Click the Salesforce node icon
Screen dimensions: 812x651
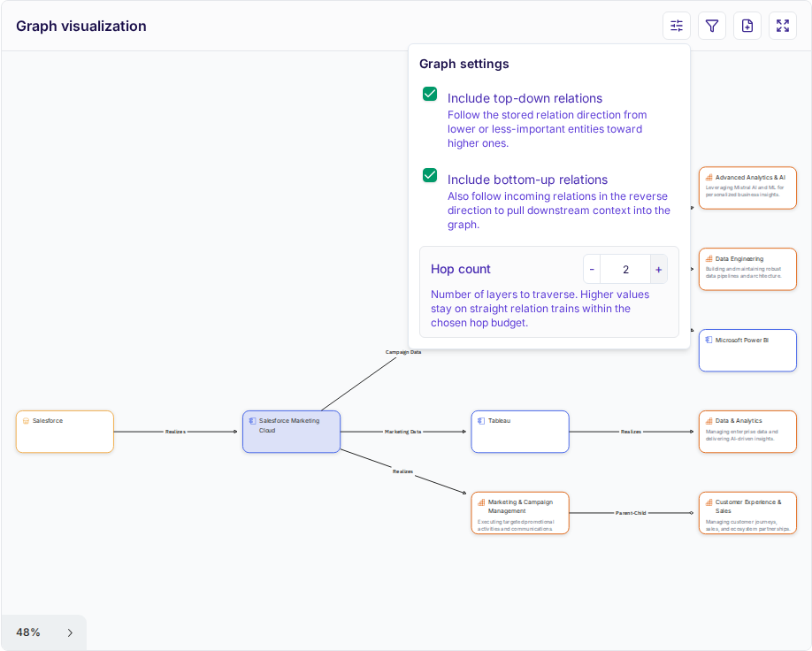26,421
